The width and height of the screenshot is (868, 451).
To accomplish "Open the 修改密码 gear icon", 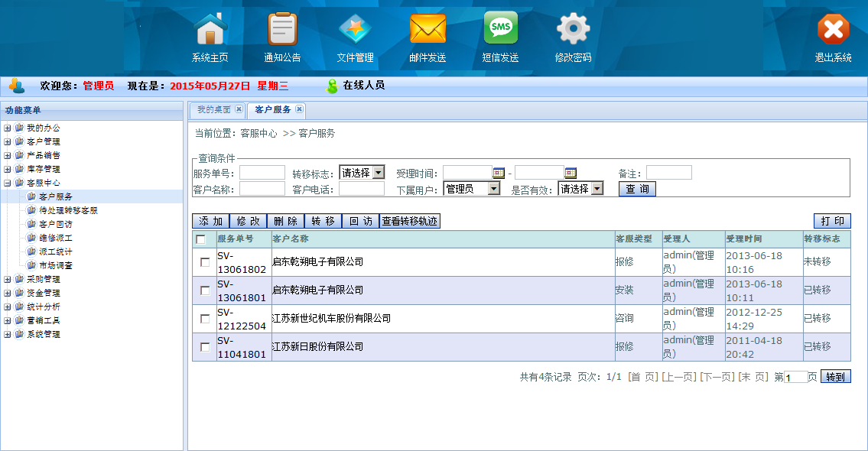I will 573,31.
